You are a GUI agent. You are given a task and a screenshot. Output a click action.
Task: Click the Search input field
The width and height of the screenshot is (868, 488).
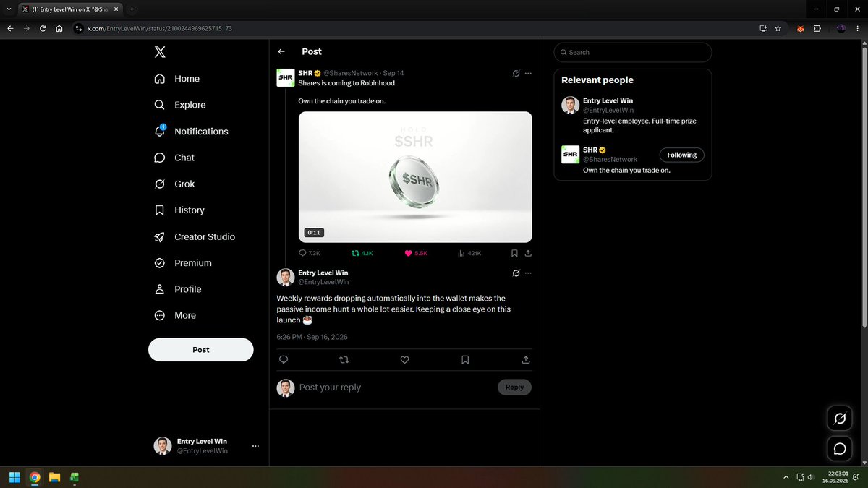point(633,52)
